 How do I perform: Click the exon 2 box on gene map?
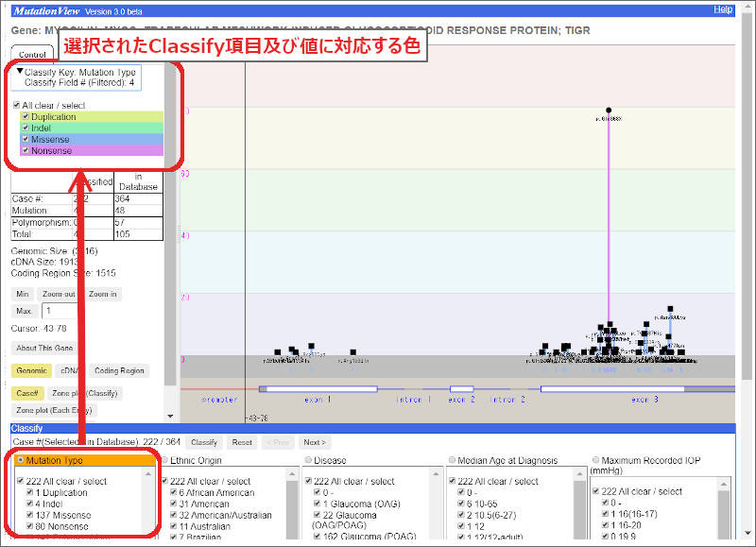tap(461, 388)
